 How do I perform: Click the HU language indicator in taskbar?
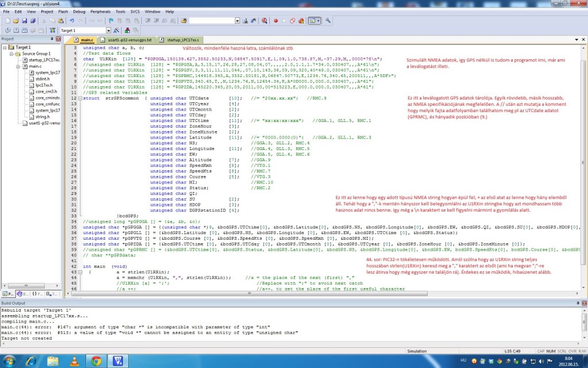pos(463,360)
